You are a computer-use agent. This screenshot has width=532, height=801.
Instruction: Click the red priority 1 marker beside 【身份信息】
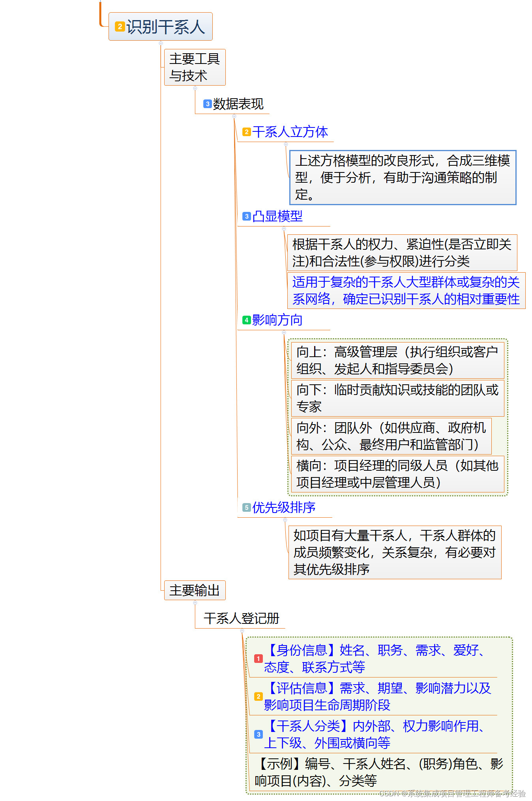[x=259, y=659]
